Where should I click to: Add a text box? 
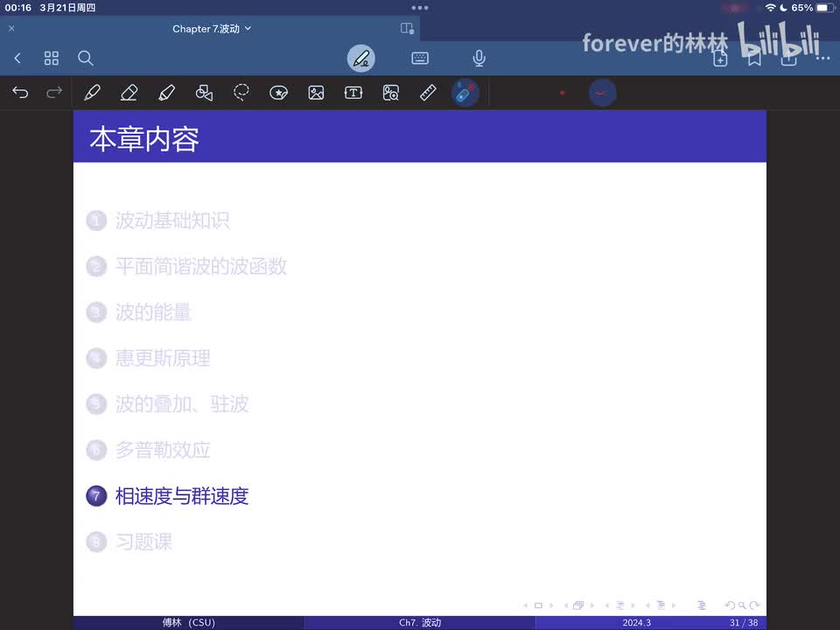click(353, 93)
